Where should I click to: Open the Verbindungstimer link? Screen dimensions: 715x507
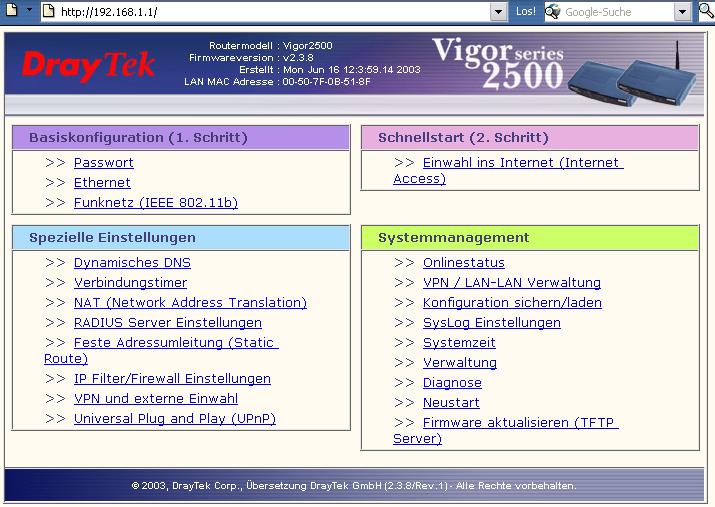130,283
